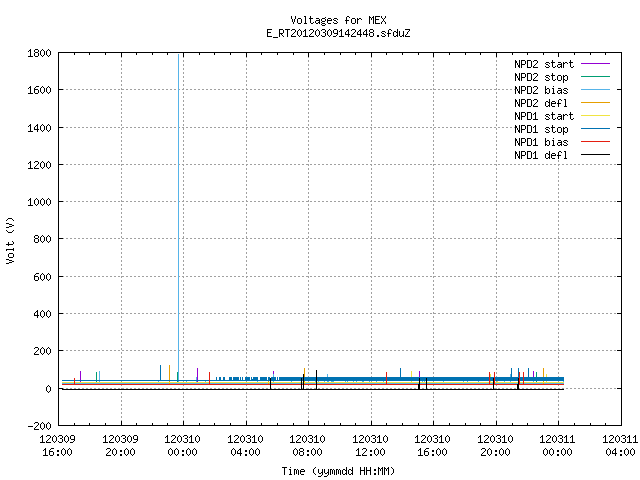This screenshot has width=640, height=480.
Task: Click the green NPD2 stop legend line
Action: pos(596,77)
